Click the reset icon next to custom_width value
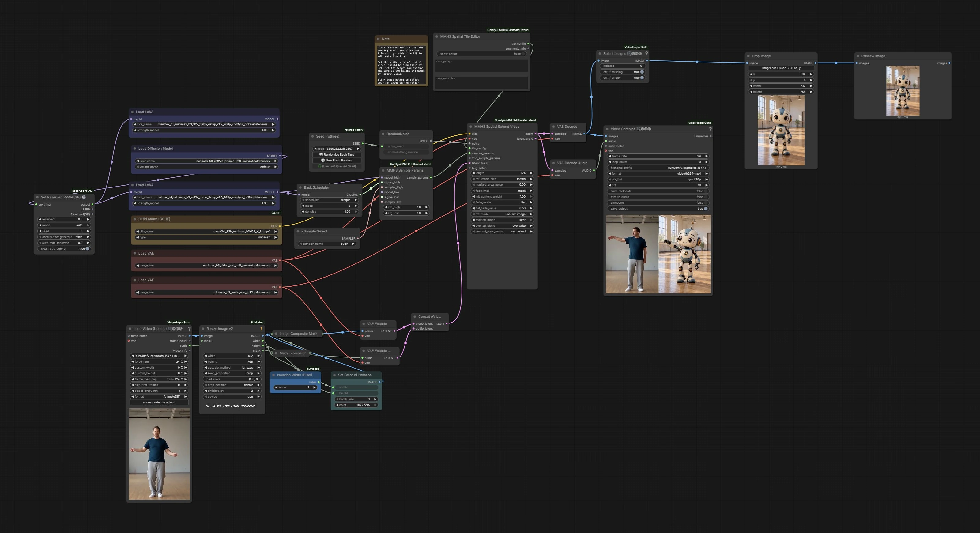 182,368
